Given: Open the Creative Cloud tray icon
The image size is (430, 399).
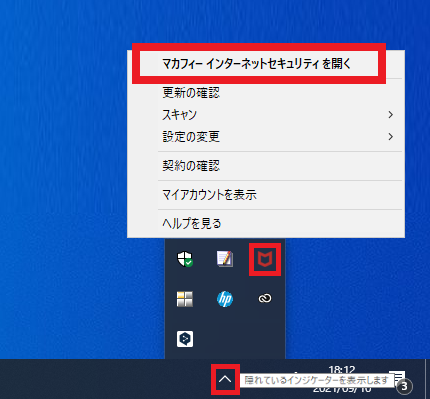Looking at the screenshot, I should point(265,299).
